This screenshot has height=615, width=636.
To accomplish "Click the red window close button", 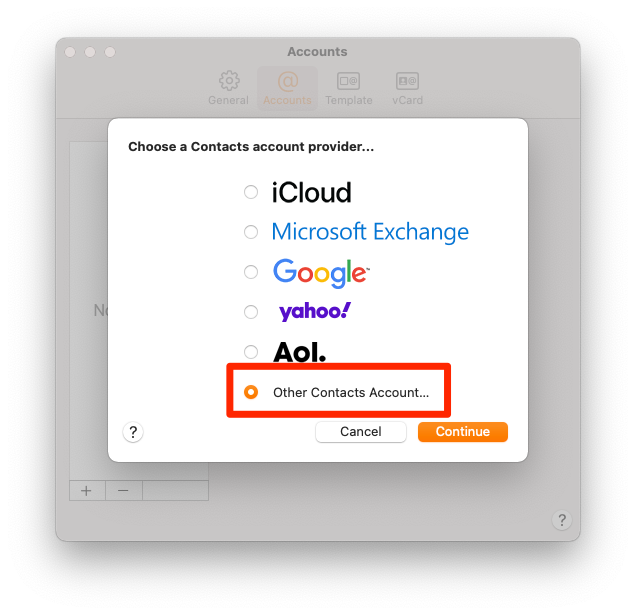I will pos(70,52).
